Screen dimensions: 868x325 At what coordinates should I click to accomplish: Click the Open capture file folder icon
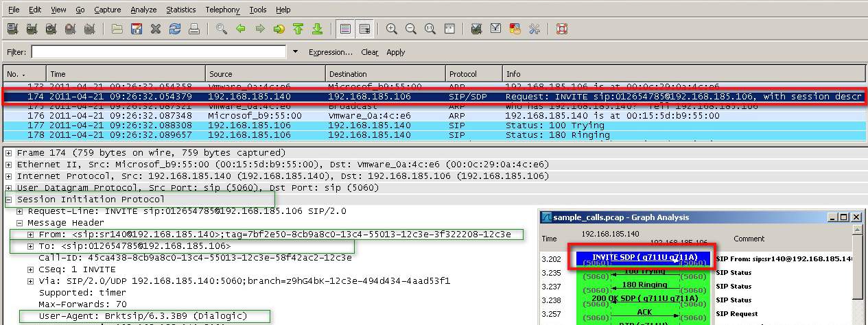click(117, 29)
